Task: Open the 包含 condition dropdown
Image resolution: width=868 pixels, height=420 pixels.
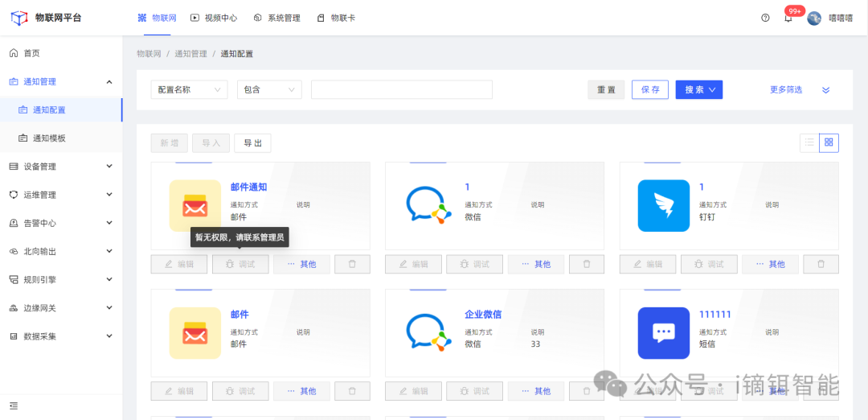Action: click(269, 90)
